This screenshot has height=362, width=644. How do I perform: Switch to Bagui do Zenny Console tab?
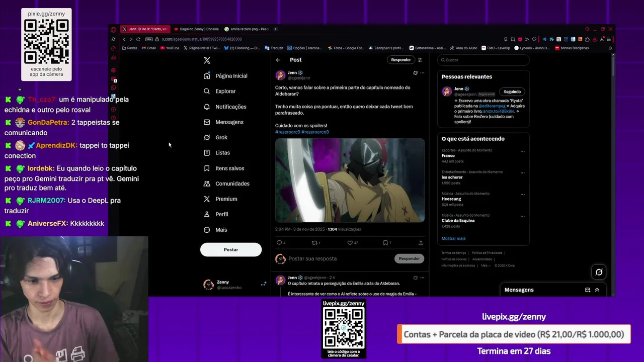(196, 29)
